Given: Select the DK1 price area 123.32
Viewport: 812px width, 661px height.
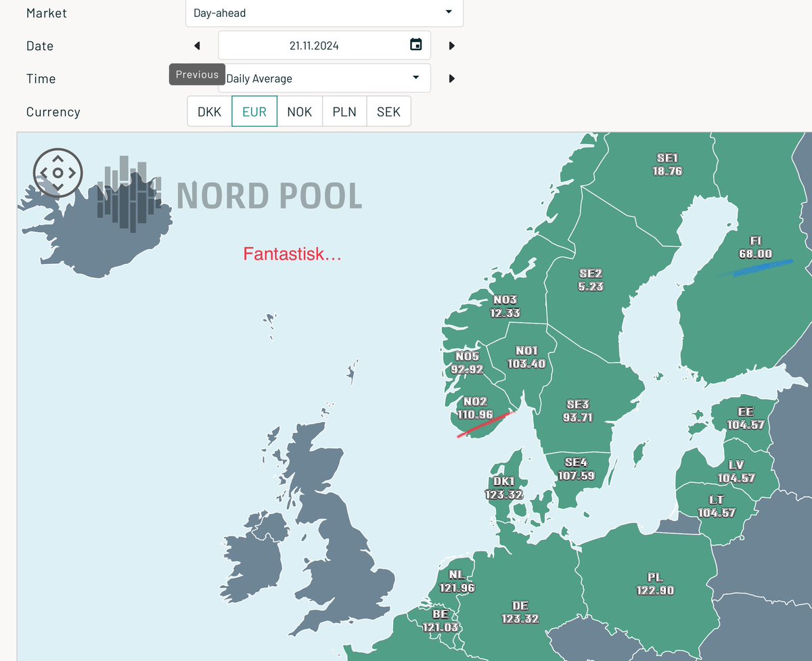Looking at the screenshot, I should click(503, 488).
